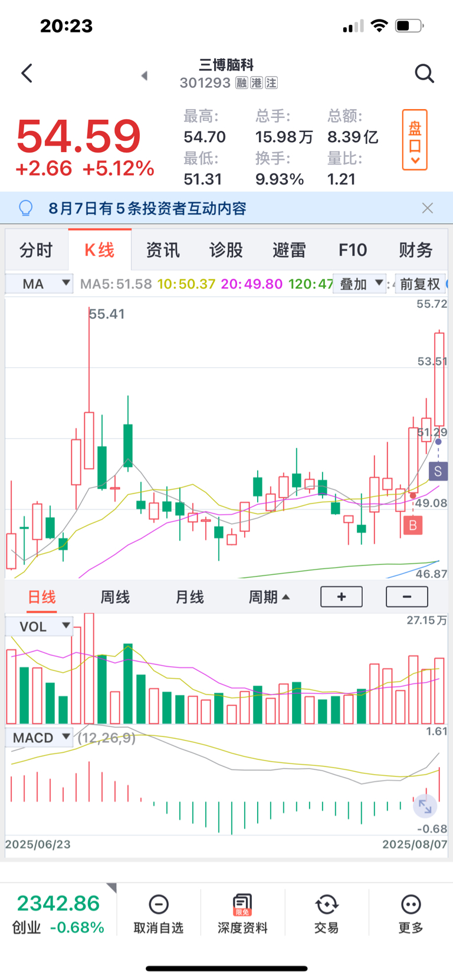
Task: Tap the B buy marker on chart
Action: click(x=413, y=525)
